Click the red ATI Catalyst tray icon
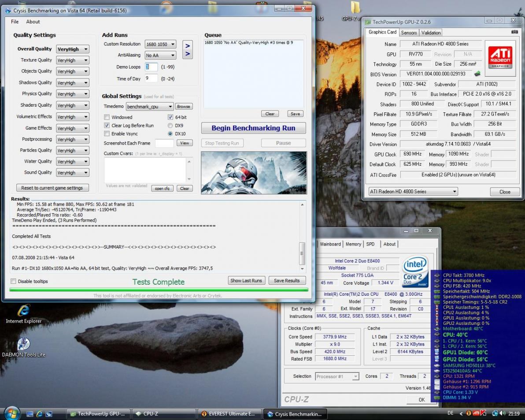 476,414
